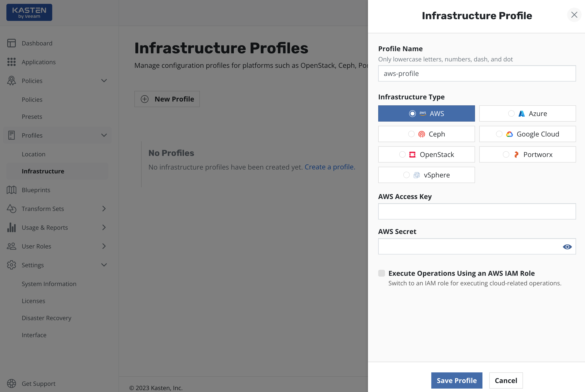Click the User Roles people icon
Image resolution: width=585 pixels, height=392 pixels.
12,246
